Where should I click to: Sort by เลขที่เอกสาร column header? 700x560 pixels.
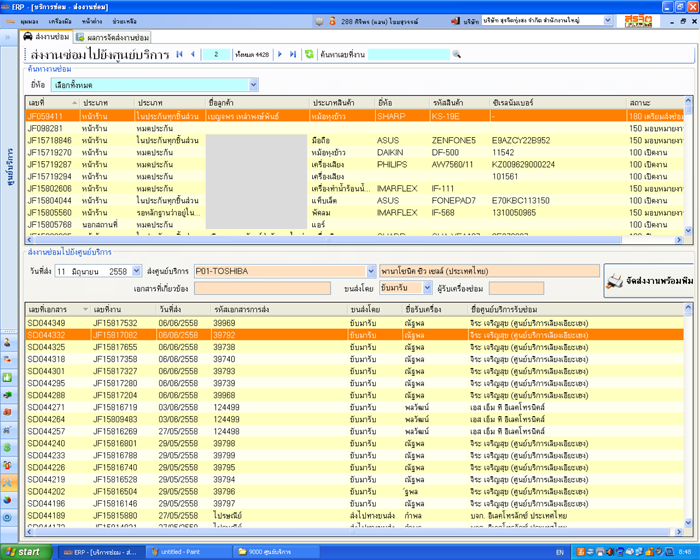point(58,309)
